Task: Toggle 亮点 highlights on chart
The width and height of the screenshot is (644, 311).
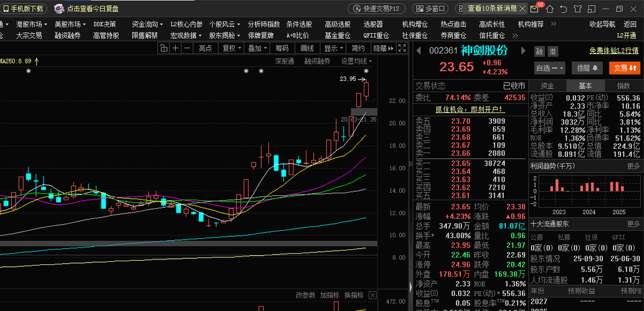Action: (x=206, y=49)
